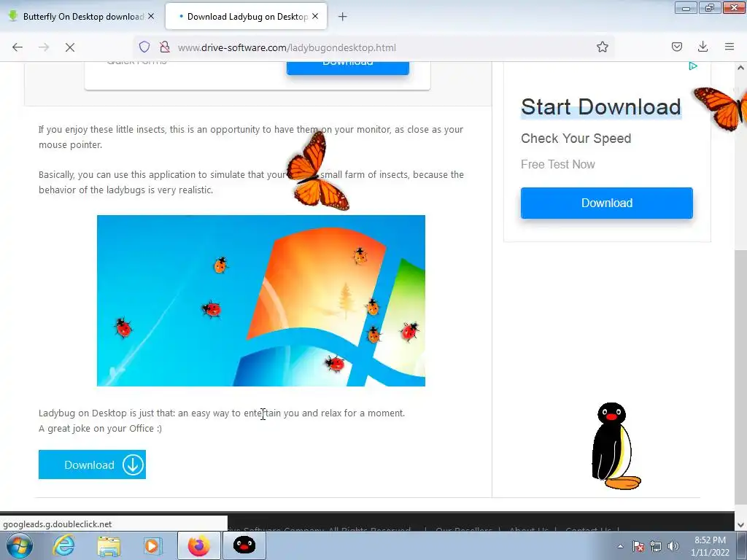Go back with the browser back arrow

18,47
